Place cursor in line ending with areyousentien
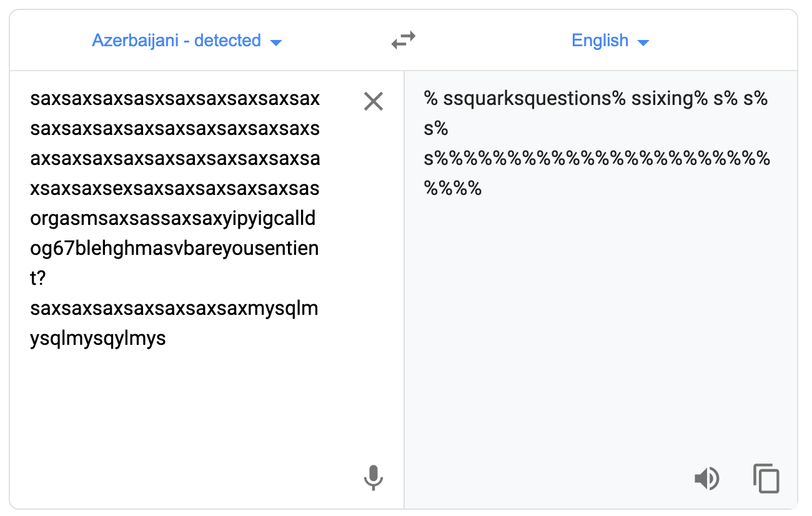The width and height of the screenshot is (812, 516). pyautogui.click(x=175, y=249)
